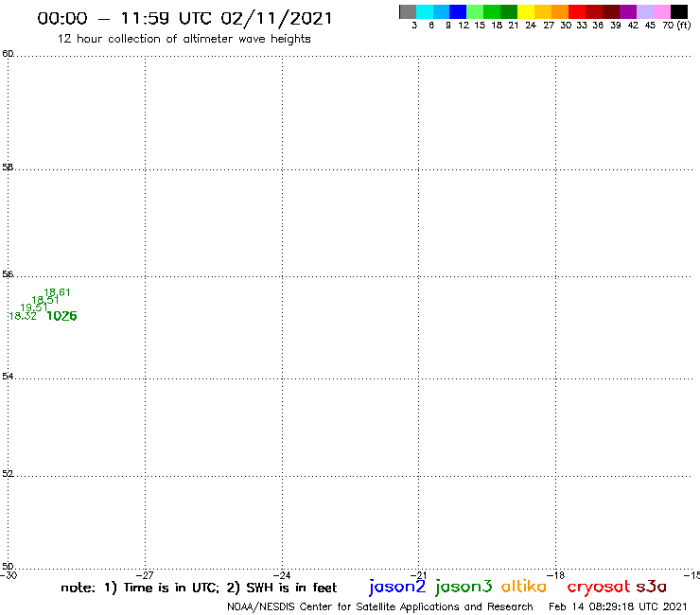The height and width of the screenshot is (615, 700).
Task: Click the latitude label 54
Action: pos(8,377)
